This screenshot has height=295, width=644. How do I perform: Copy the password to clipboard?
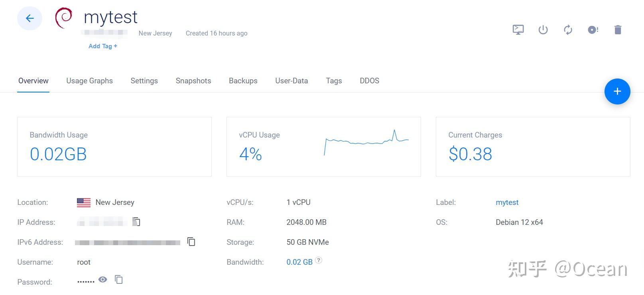[119, 279]
